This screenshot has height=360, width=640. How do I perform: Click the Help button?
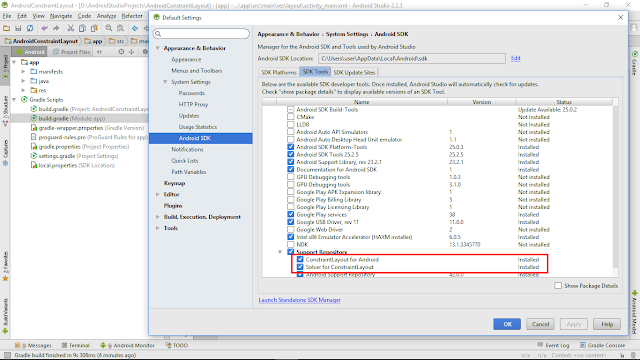click(x=607, y=324)
